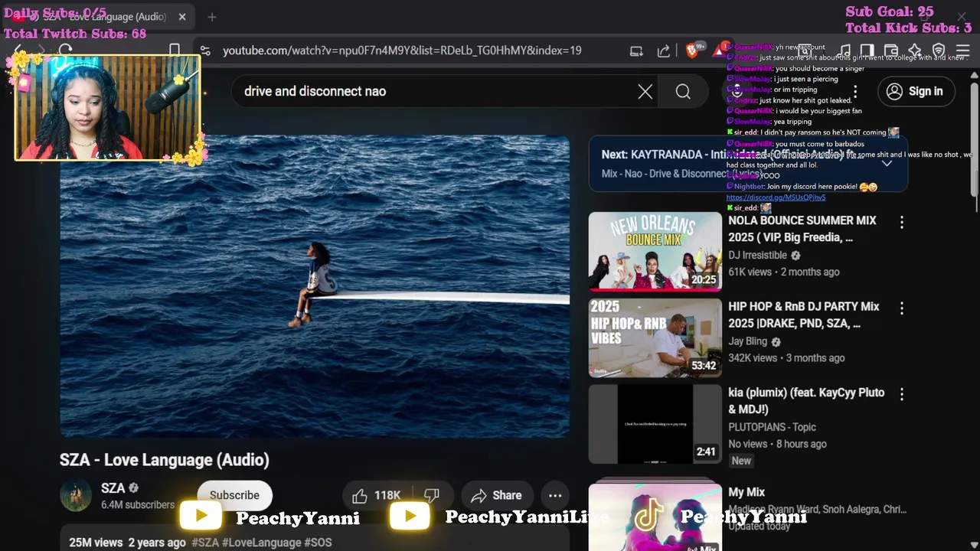
Task: Subscribe to the SZA channel
Action: 234,495
